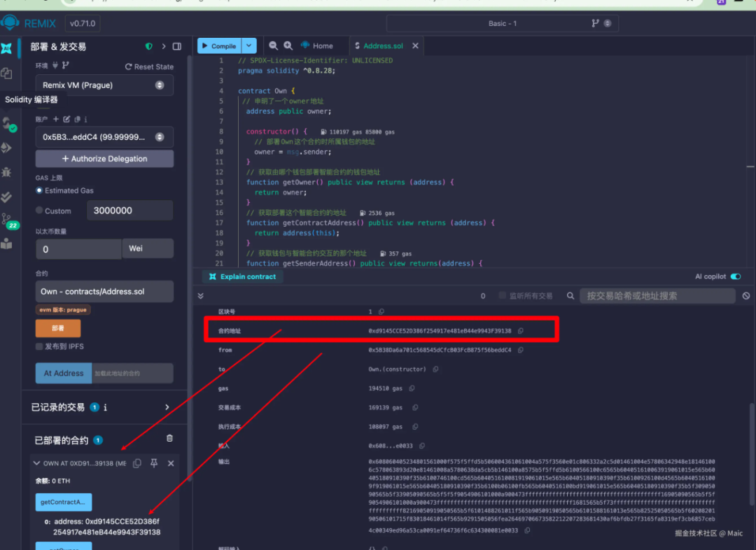756x550 pixels.
Task: Open the account 0x5B3...eddC4 dropdown
Action: click(x=104, y=137)
